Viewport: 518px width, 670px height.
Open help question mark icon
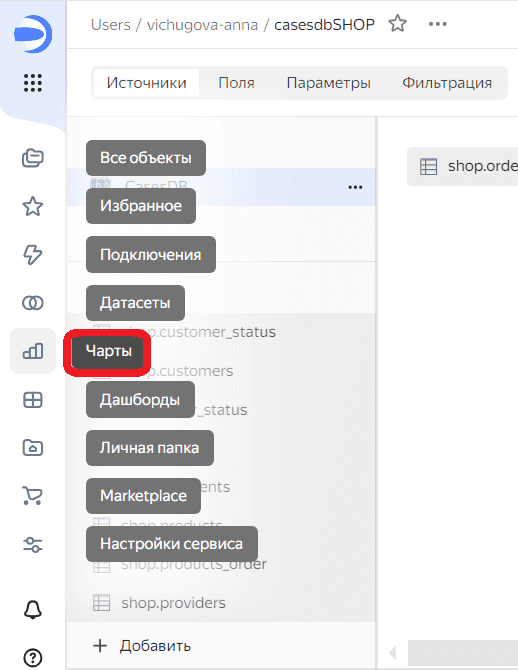33,658
